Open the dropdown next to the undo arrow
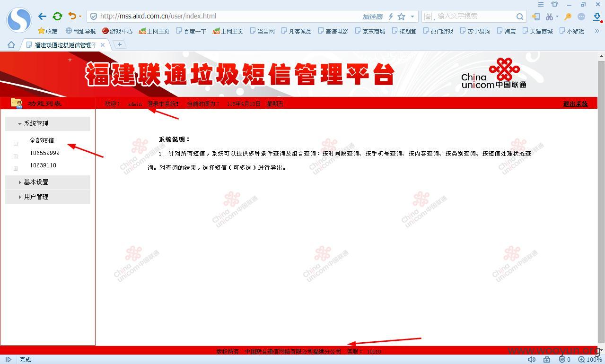605x364 pixels. tap(80, 17)
